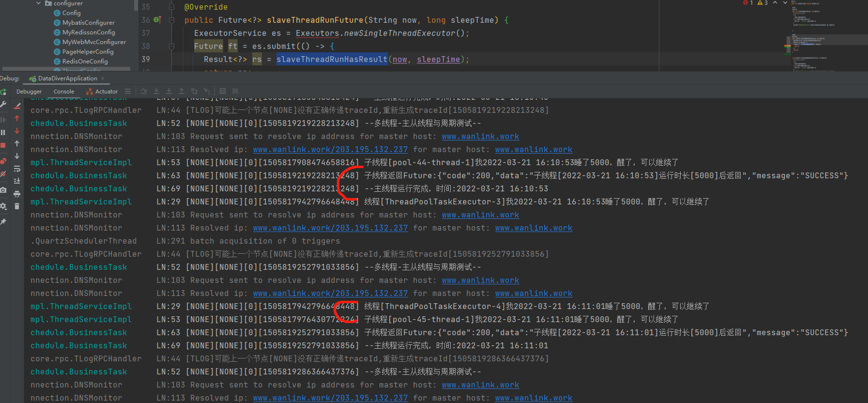Click the IP link in first LN:113 row
The width and height of the screenshot is (868, 403).
click(330, 150)
